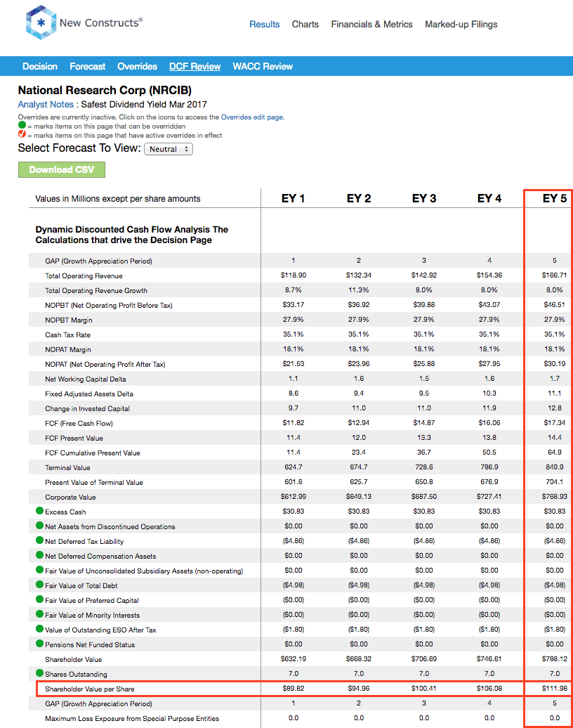Screen dimensions: 573x728
Task: Follow the Overrides edit page link
Action: point(252,117)
